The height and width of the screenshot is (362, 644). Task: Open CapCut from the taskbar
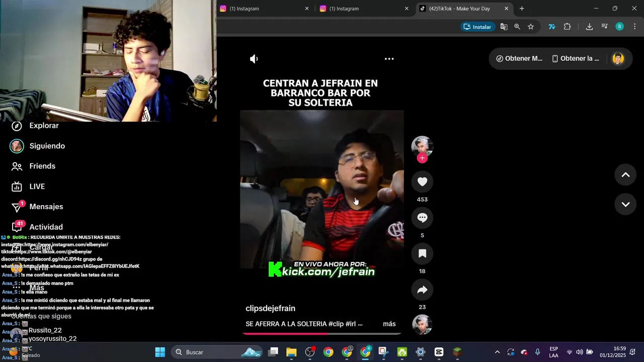click(x=439, y=352)
